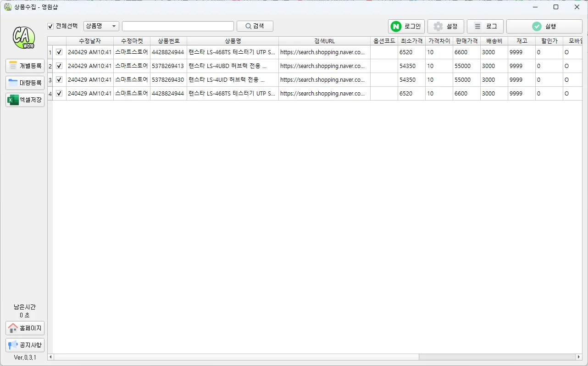Select 최소가격 54350 in row 2

(x=412, y=66)
